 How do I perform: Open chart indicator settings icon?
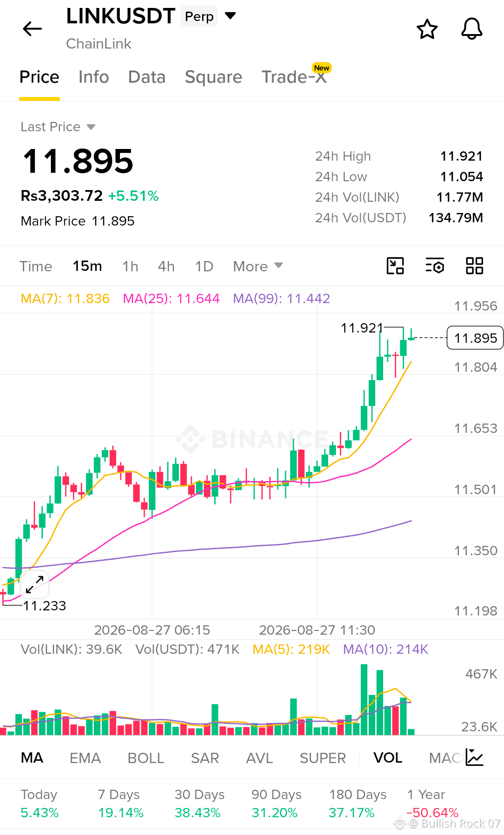click(435, 266)
